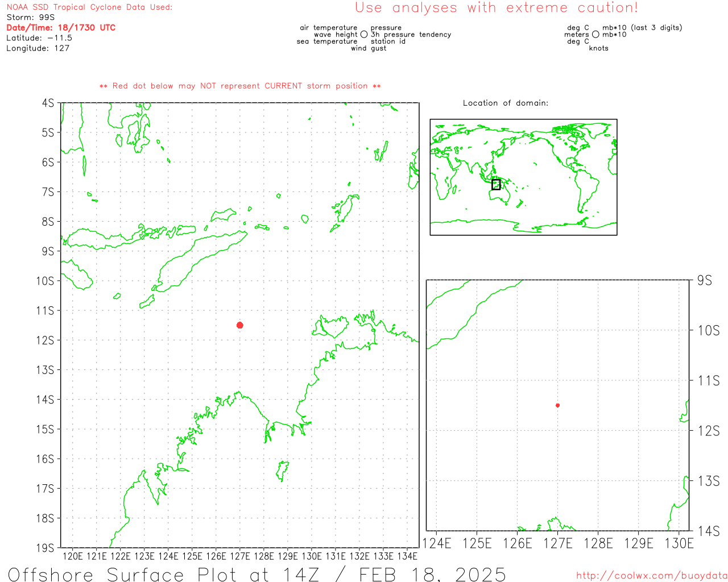The height and width of the screenshot is (582, 728).
Task: Click the '12S' latitude label on main map
Action: coord(45,340)
